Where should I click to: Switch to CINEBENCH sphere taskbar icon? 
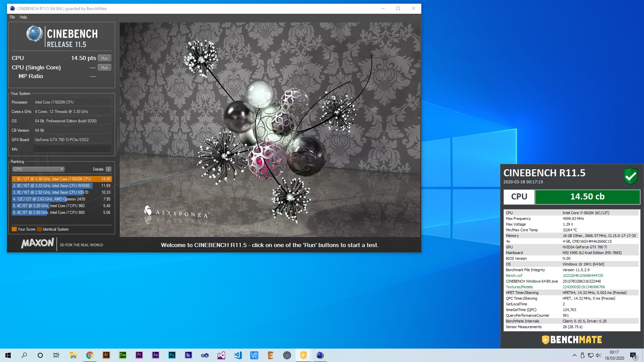click(x=320, y=355)
